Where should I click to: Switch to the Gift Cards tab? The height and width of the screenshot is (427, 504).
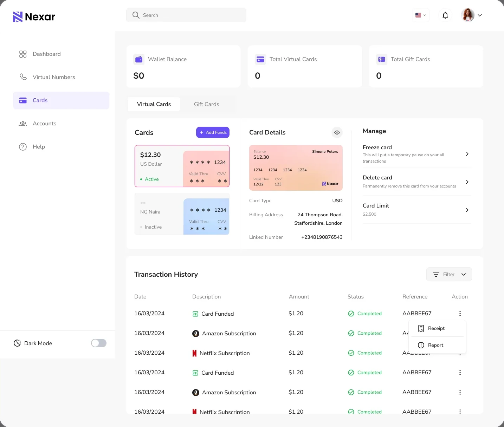207,104
